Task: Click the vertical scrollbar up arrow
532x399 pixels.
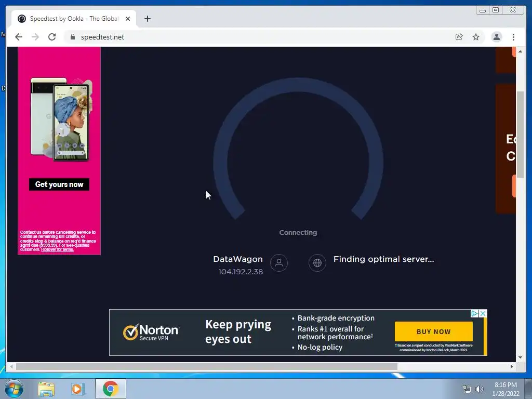Action: coord(520,51)
